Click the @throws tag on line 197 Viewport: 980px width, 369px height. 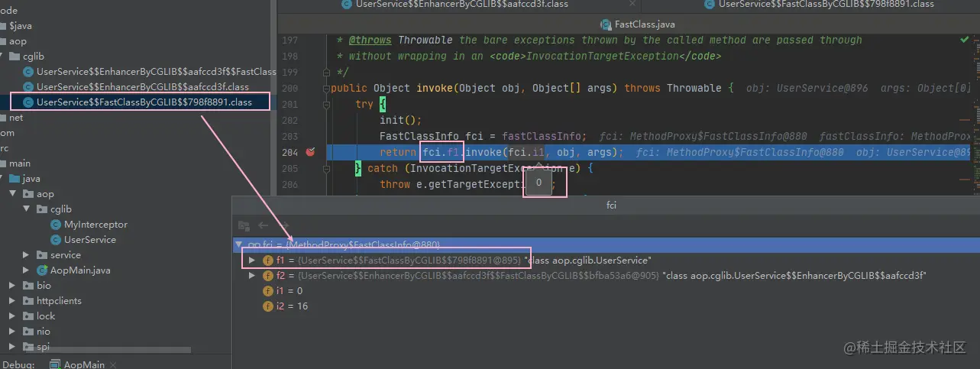[x=370, y=40]
